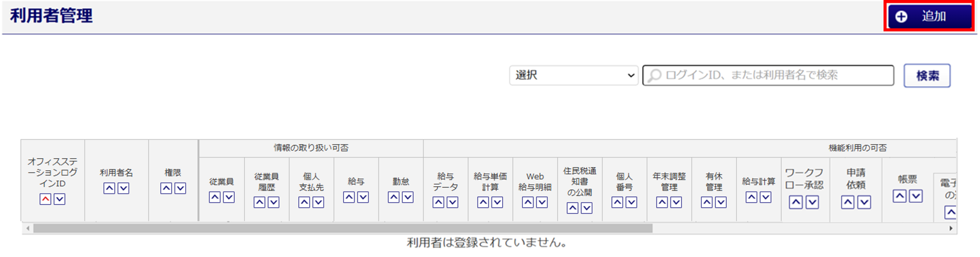
Task: Sort 年末調整管理 column ascending
Action: point(662,202)
